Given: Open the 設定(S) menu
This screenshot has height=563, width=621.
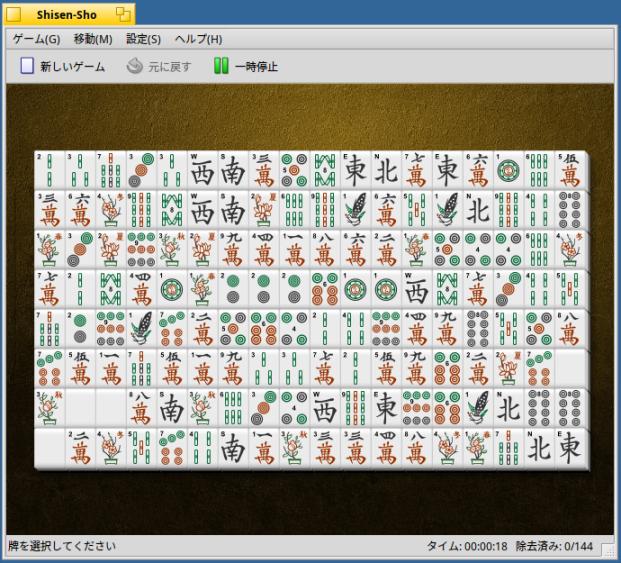Looking at the screenshot, I should 143,39.
